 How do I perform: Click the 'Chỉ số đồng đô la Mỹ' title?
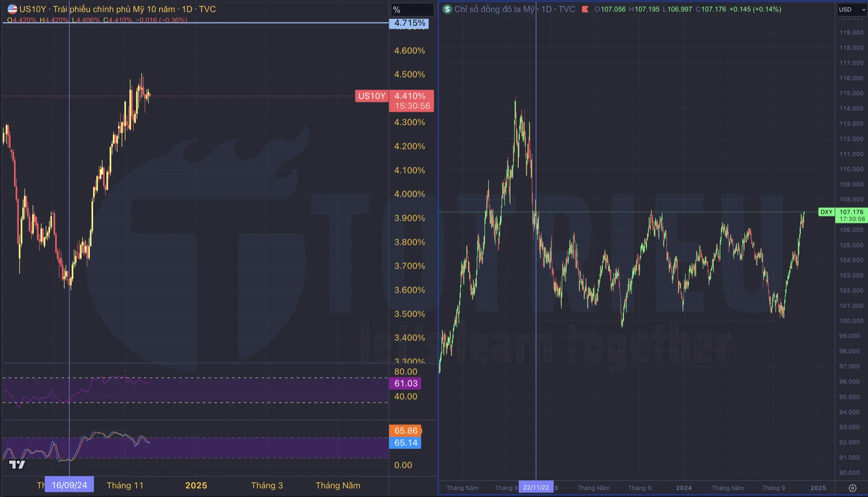pos(494,9)
